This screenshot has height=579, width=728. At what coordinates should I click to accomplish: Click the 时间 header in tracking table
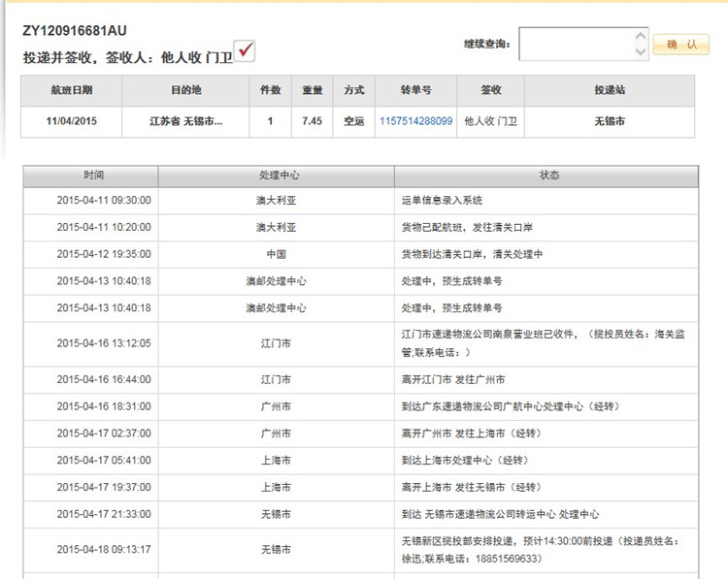pyautogui.click(x=90, y=176)
